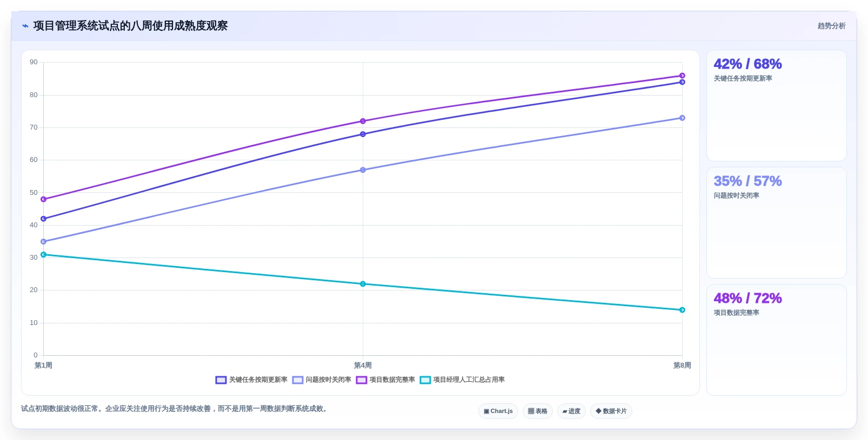Click the 项目数据完整率 legend color box

pos(361,380)
